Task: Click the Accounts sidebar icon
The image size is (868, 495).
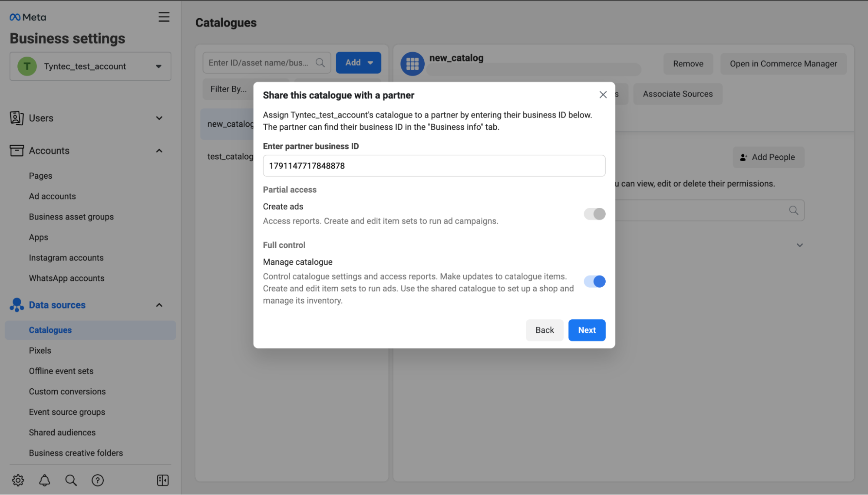Action: pyautogui.click(x=17, y=151)
